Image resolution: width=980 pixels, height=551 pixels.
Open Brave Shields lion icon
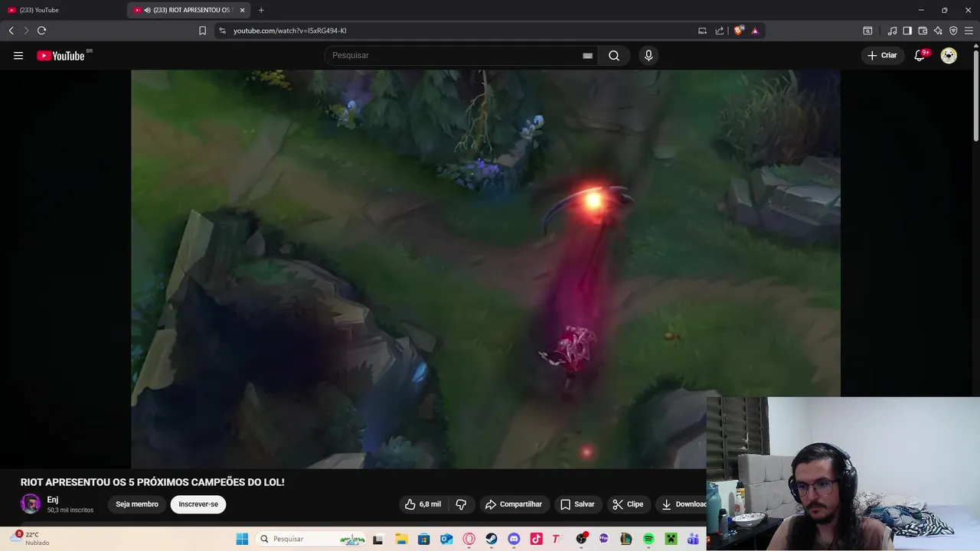(738, 31)
